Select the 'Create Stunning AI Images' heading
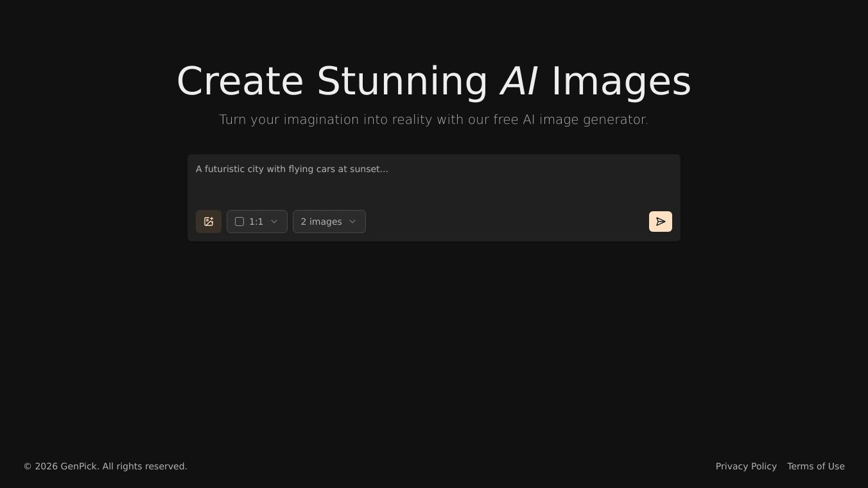The image size is (868, 488). pos(434,81)
